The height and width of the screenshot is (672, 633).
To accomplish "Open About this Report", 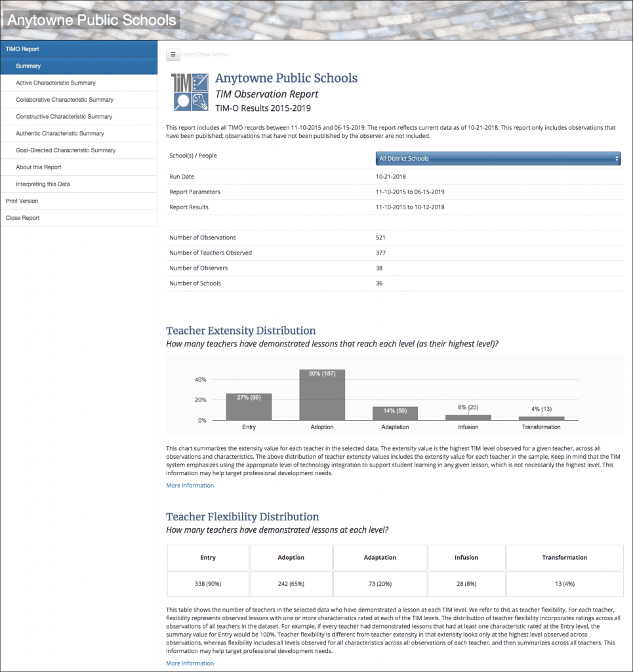I will point(37,167).
